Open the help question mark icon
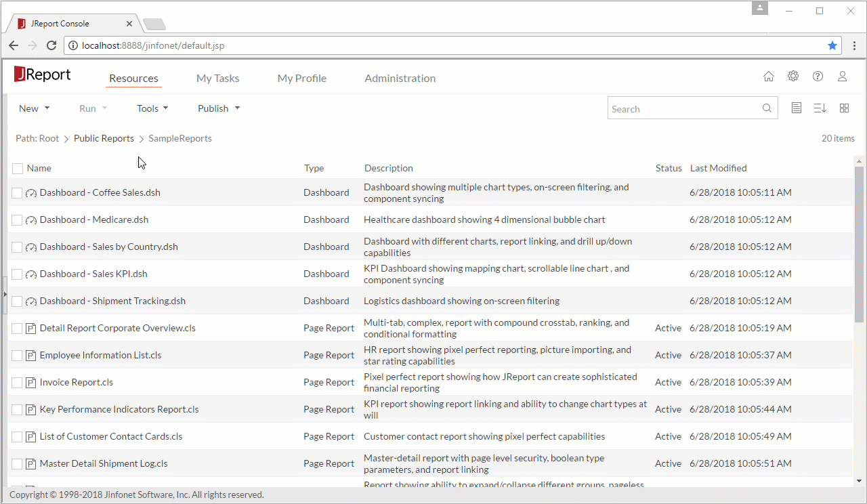867x504 pixels. coord(818,77)
